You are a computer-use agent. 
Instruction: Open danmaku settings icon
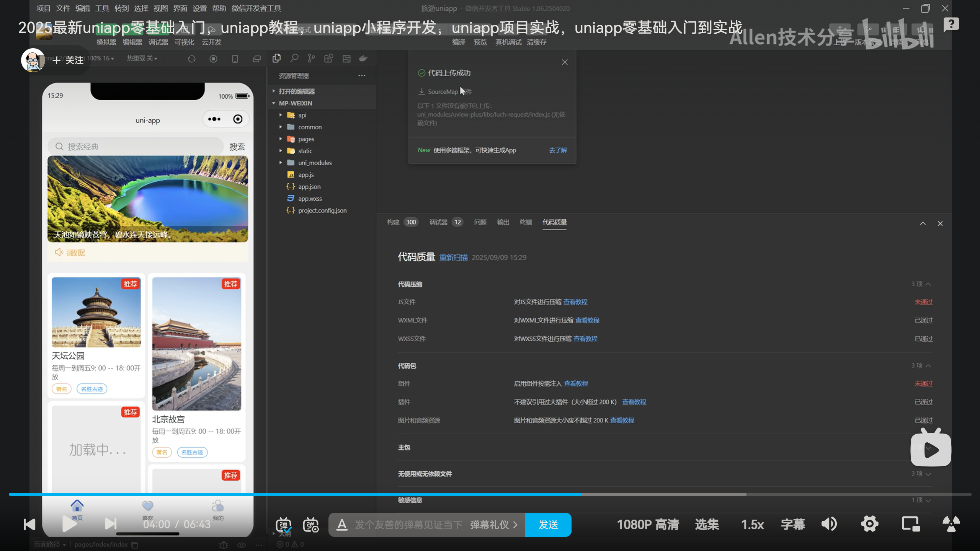pos(310,525)
